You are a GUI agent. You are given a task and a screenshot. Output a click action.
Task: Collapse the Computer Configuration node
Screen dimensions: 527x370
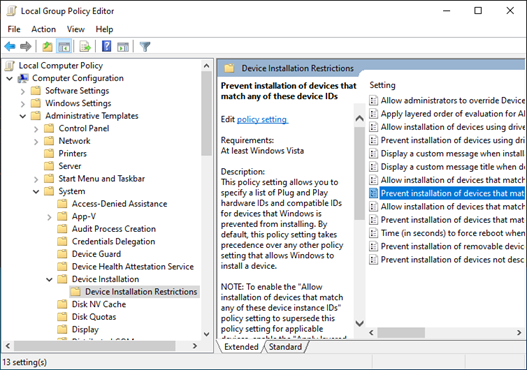pos(10,78)
